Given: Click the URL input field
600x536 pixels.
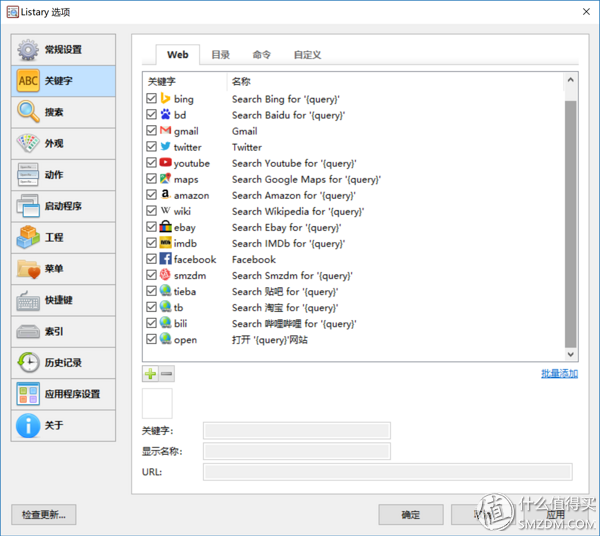Looking at the screenshot, I should tap(388, 472).
